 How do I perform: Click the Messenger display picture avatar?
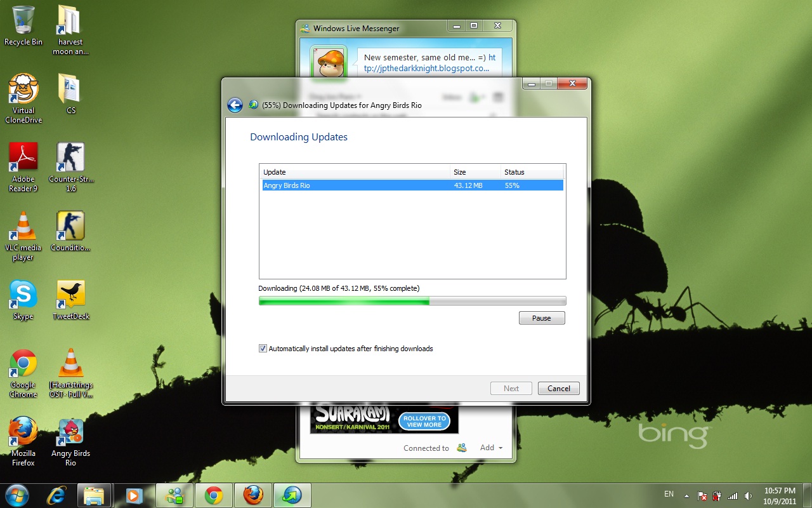tap(328, 63)
